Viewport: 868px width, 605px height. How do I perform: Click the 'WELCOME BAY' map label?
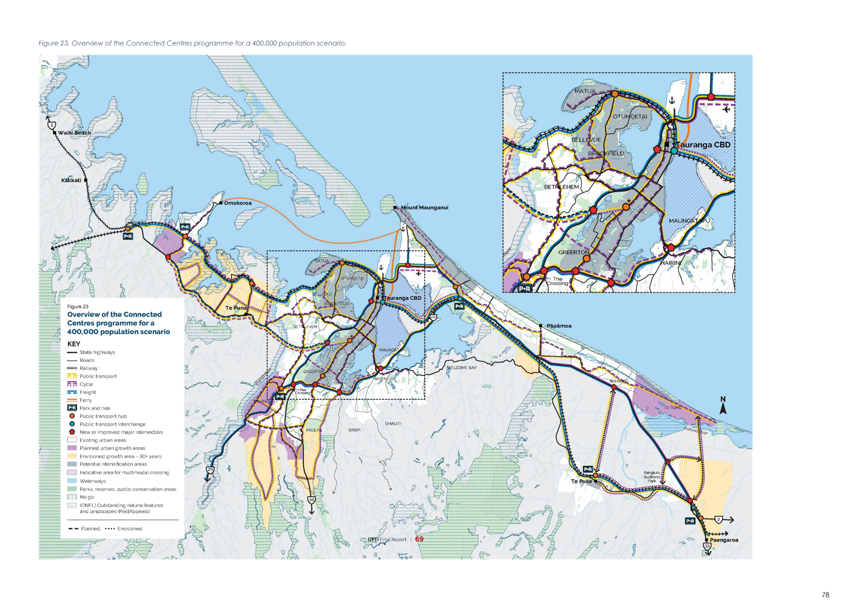pos(462,367)
